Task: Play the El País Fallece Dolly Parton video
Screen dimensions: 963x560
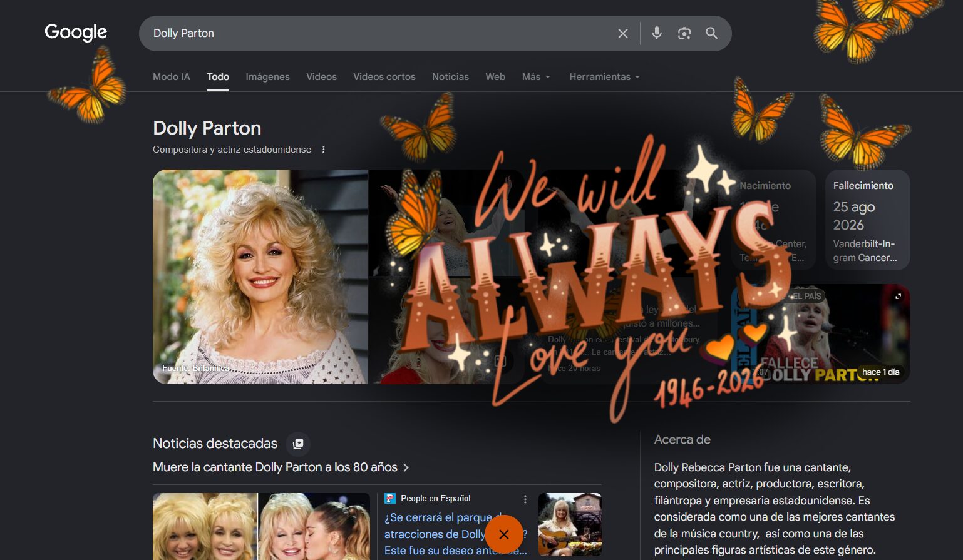Action: tap(821, 334)
